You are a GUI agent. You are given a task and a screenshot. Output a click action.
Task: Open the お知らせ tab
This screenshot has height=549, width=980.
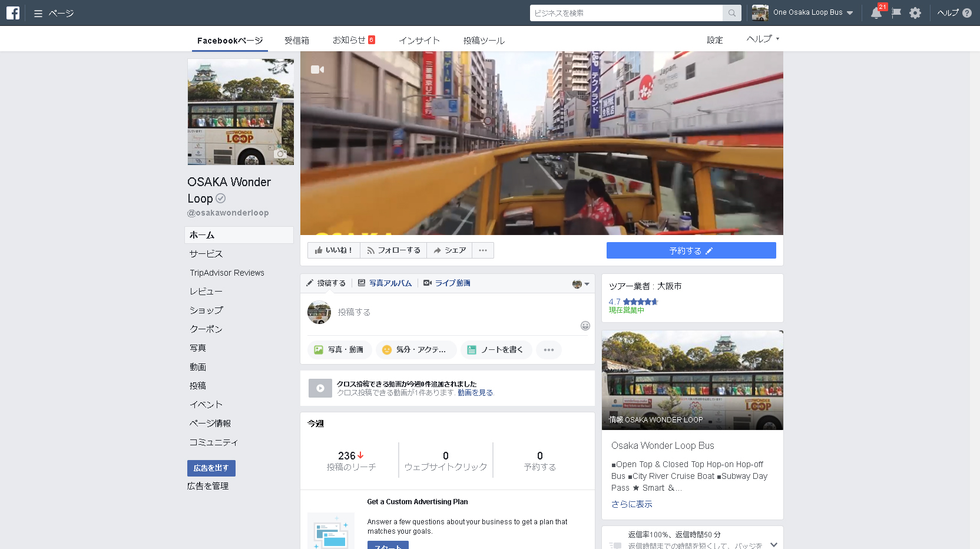click(353, 40)
